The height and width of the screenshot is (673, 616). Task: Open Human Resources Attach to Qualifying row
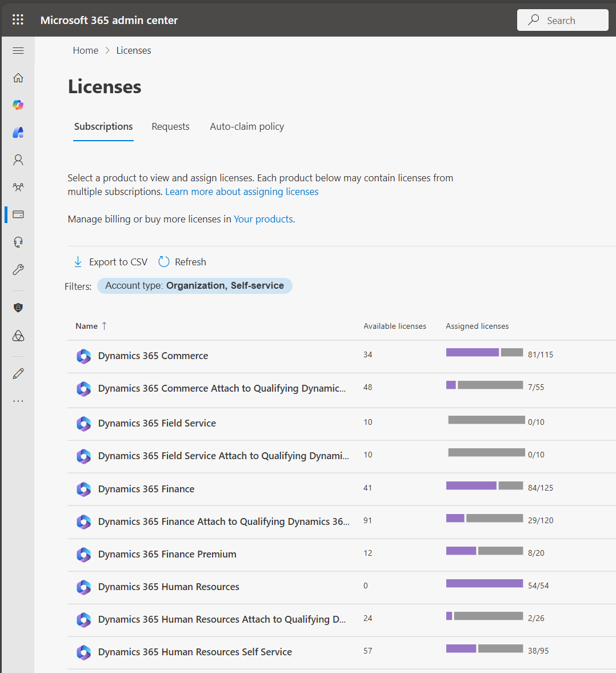point(222,619)
